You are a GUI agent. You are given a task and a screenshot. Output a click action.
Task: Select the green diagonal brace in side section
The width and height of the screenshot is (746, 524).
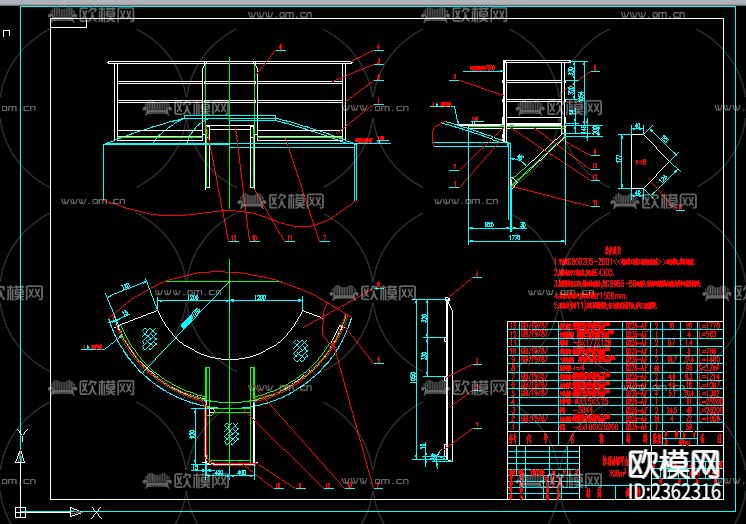538,160
